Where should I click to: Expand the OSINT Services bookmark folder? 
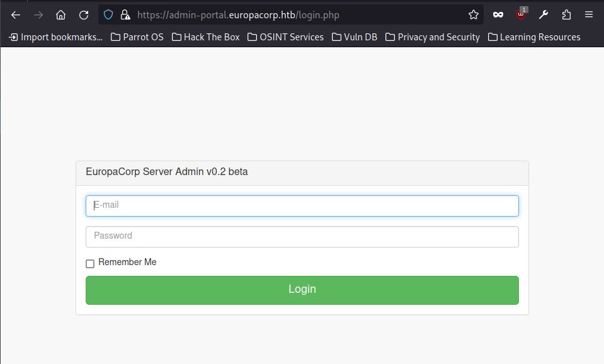(x=285, y=37)
